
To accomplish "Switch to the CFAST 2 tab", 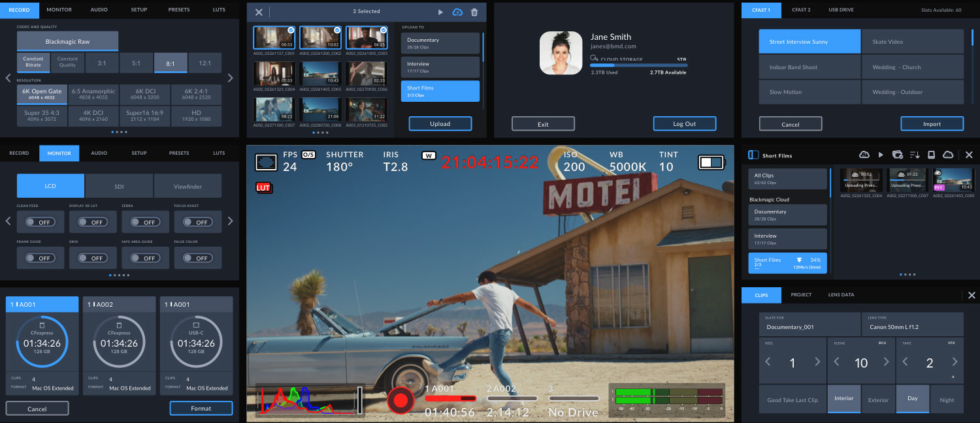I will [801, 10].
